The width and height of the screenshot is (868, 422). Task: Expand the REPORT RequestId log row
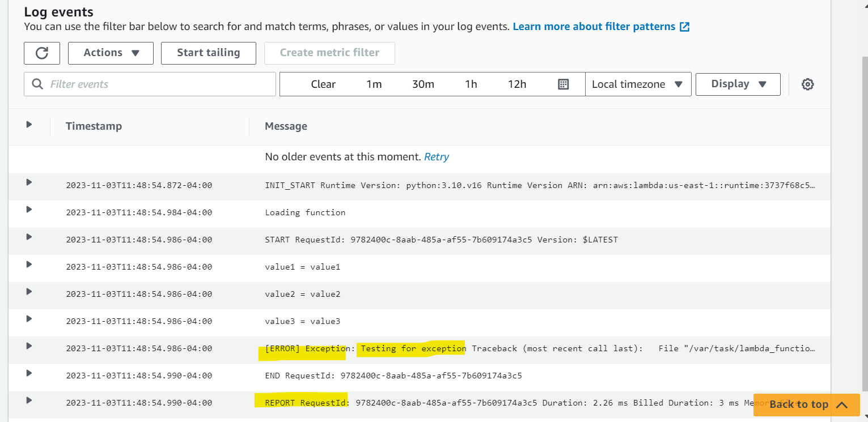tap(29, 400)
